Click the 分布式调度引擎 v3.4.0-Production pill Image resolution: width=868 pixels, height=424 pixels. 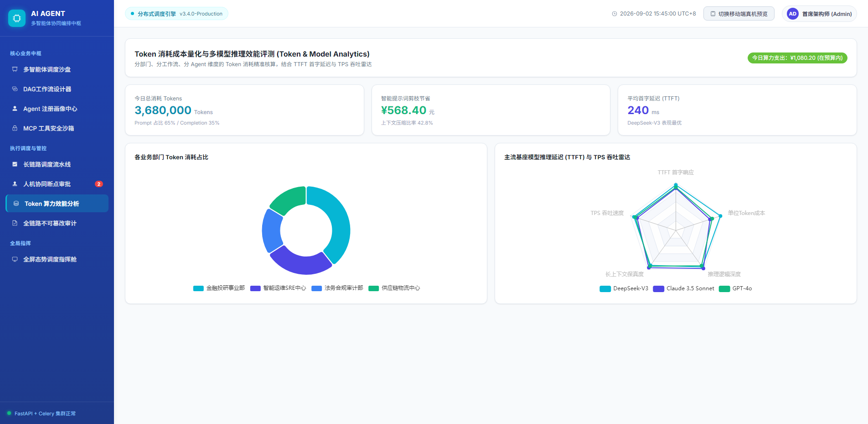(x=176, y=14)
